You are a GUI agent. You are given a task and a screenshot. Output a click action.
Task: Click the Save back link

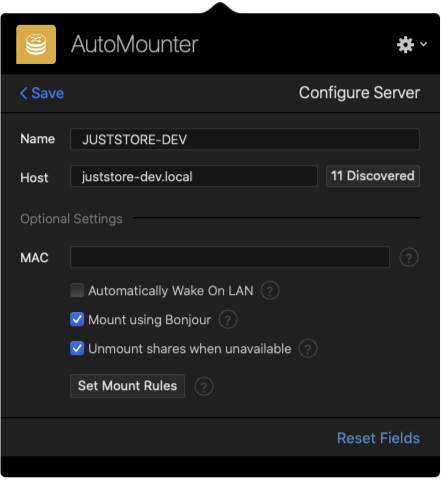(x=42, y=93)
